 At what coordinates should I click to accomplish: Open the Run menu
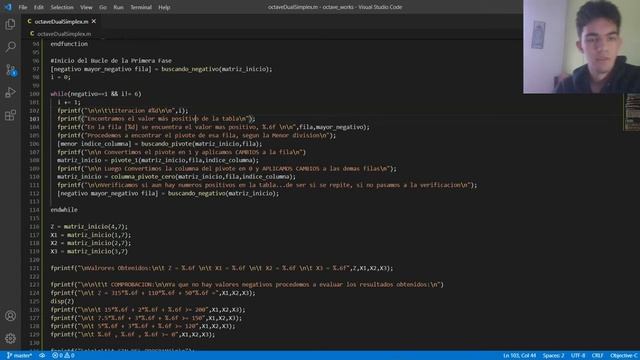(118, 7)
